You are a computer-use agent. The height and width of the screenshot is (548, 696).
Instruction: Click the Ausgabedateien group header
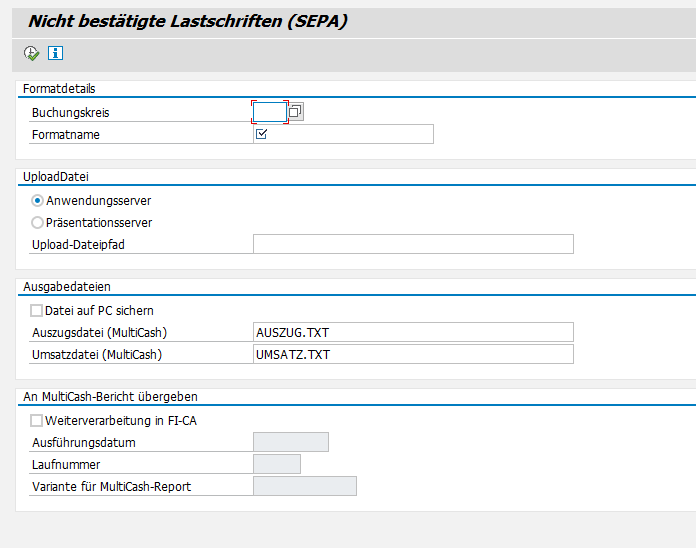(66, 287)
